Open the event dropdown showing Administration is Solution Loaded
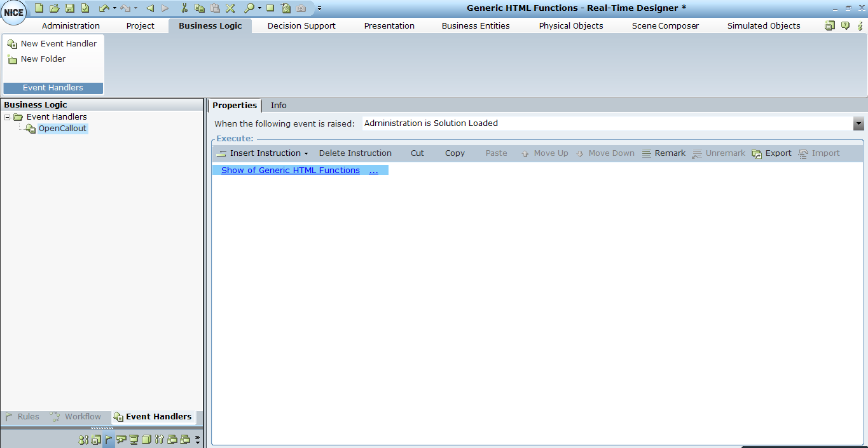Image resolution: width=868 pixels, height=448 pixels. tap(859, 123)
